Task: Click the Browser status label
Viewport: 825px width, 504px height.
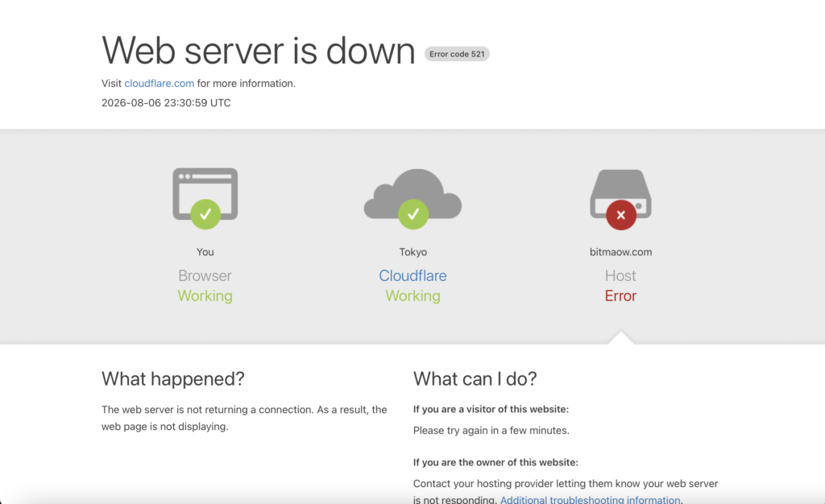Action: point(205,275)
